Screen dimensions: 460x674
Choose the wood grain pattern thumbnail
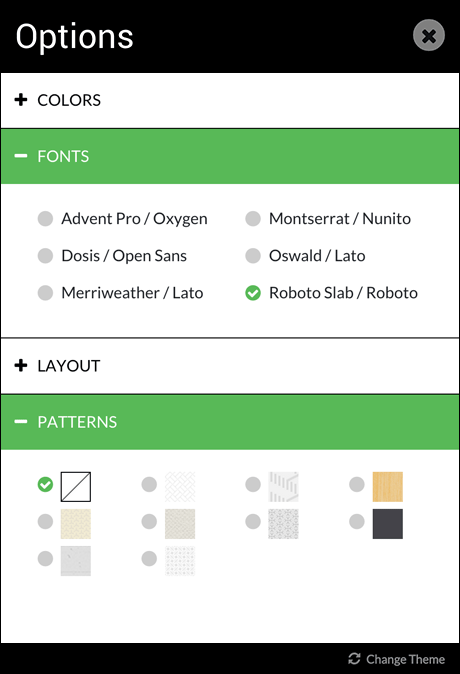(388, 487)
